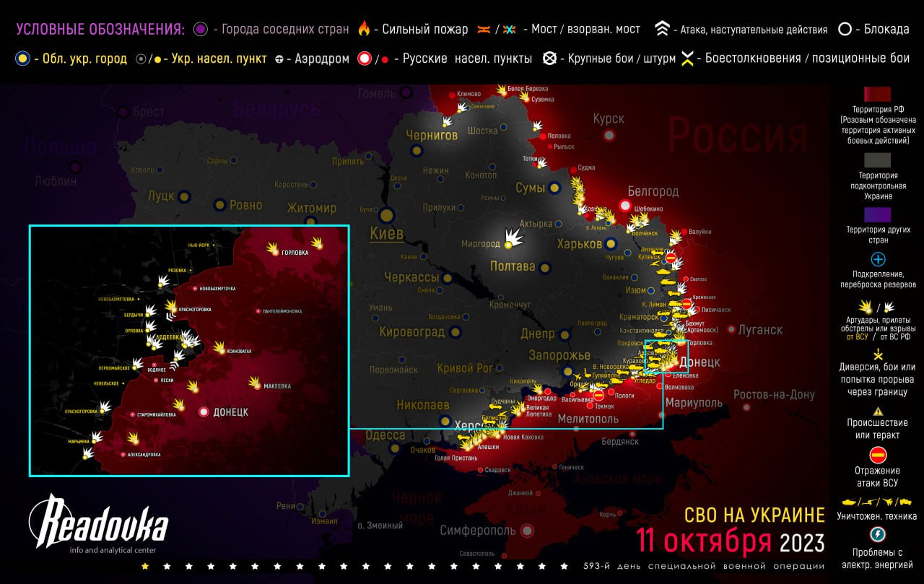Click the attack chevrons icon beside 'Атака'

point(662,29)
